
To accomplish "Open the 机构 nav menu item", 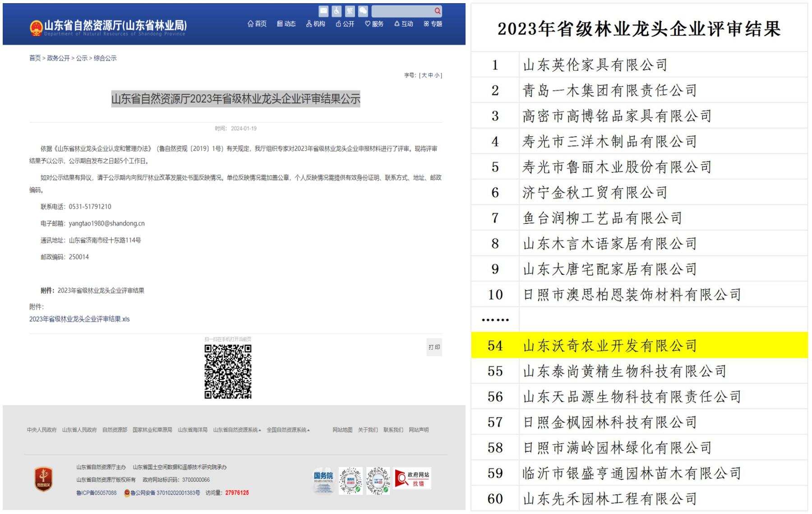I will 316,23.
